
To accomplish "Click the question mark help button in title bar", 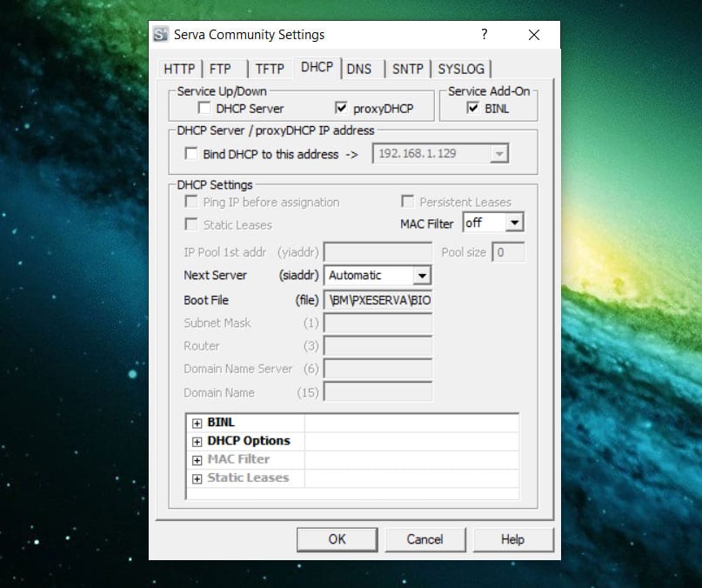I will click(x=484, y=35).
